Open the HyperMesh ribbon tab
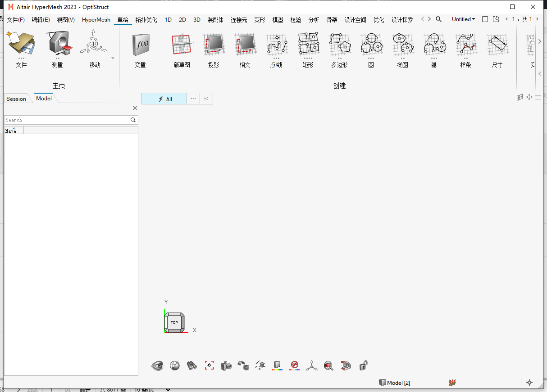Image resolution: width=547 pixels, height=392 pixels. coord(96,19)
